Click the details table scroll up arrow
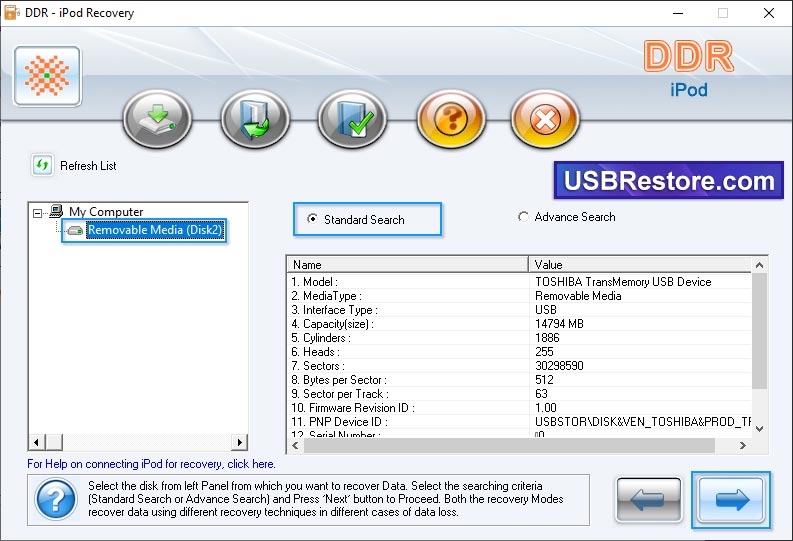 click(x=759, y=265)
